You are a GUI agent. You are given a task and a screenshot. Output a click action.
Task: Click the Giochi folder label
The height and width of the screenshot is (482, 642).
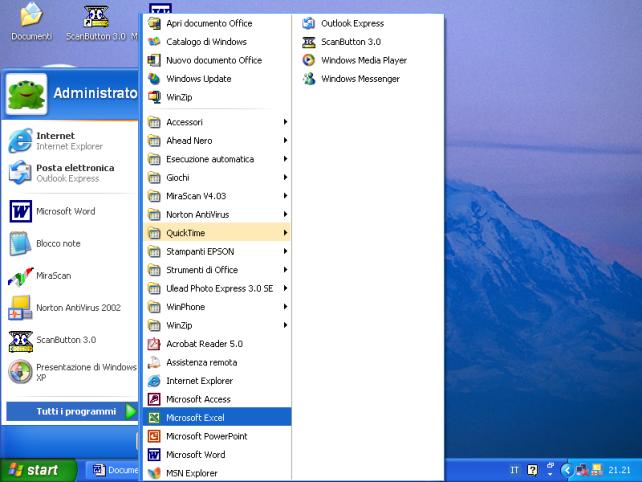point(178,177)
